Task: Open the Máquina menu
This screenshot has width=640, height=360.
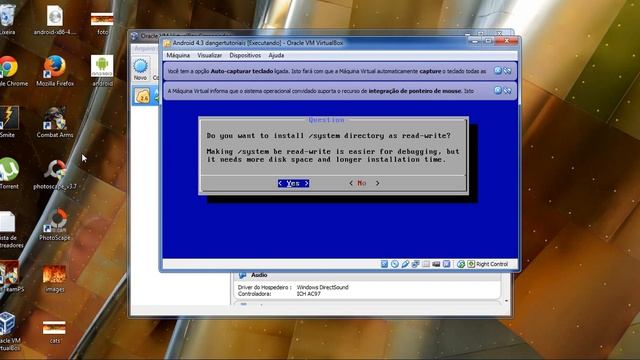Action: coord(178,55)
